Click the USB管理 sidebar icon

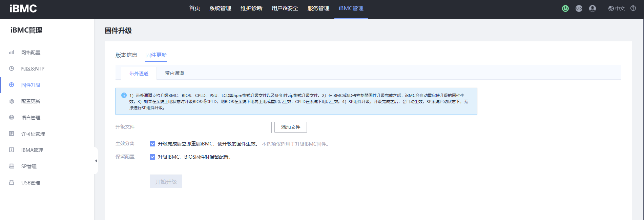click(x=12, y=182)
